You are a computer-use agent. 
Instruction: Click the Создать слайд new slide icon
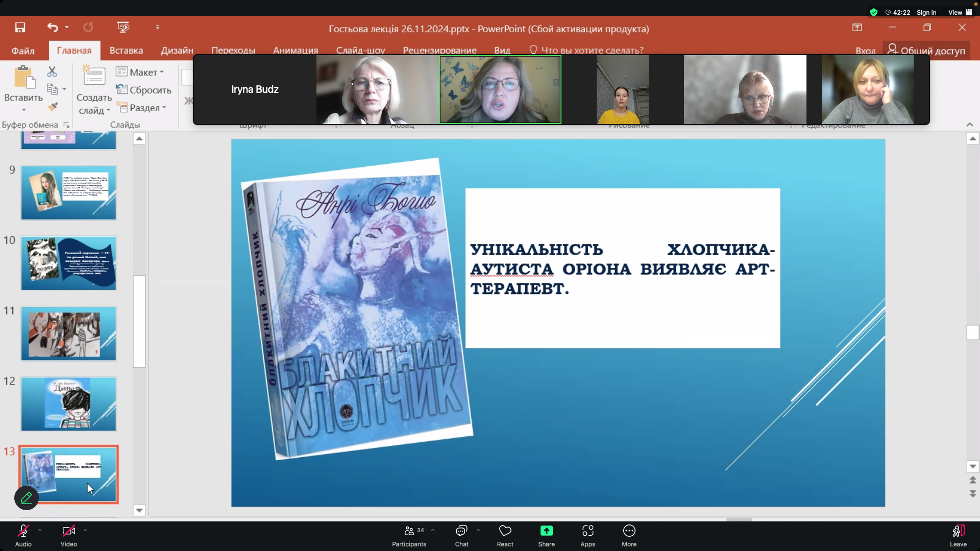[x=94, y=76]
